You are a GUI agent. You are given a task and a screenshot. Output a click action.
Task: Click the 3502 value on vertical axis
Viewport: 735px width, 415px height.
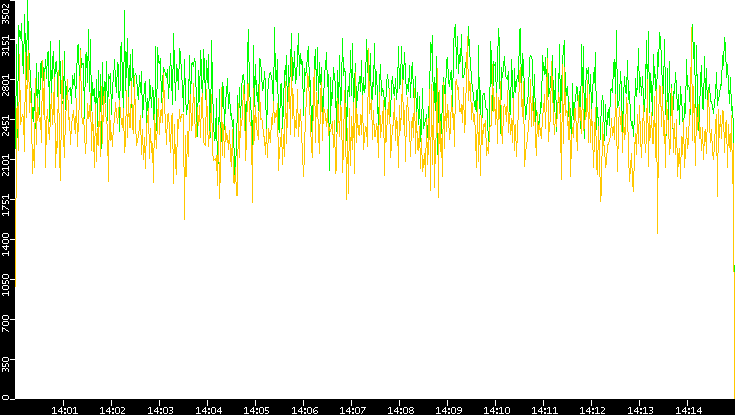pos(5,12)
